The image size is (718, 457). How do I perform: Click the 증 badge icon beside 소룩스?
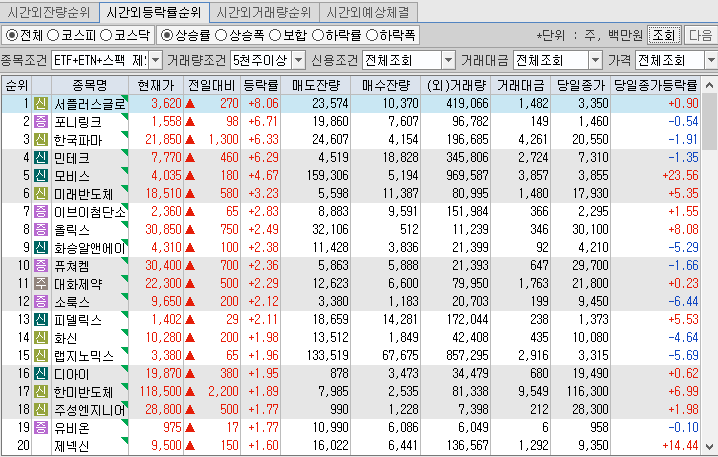[41, 302]
